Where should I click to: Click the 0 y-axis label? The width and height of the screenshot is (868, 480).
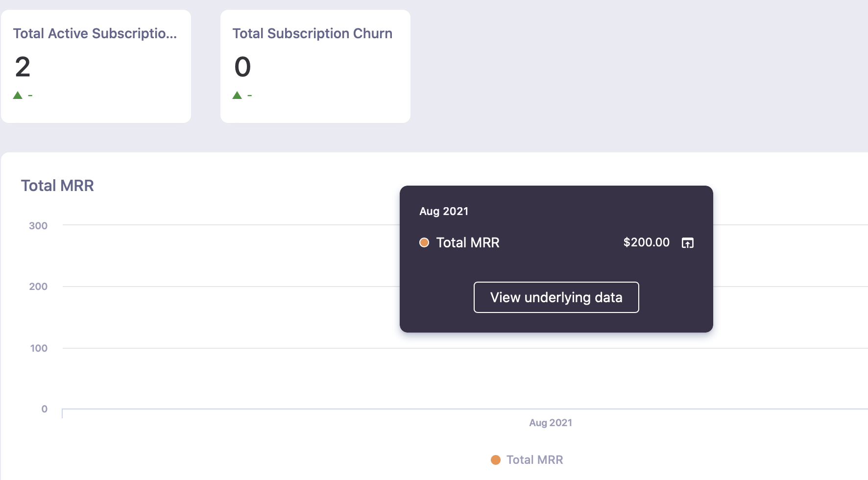tap(44, 409)
